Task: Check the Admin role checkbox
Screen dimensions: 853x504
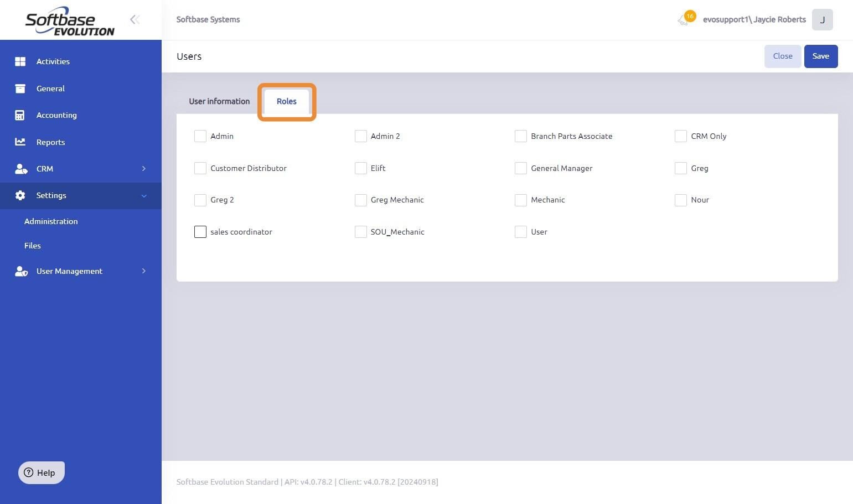Action: 200,136
